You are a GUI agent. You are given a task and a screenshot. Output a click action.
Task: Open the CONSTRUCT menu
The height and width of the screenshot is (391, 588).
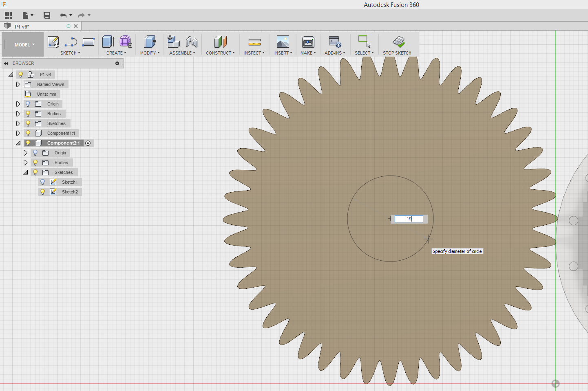click(x=220, y=53)
